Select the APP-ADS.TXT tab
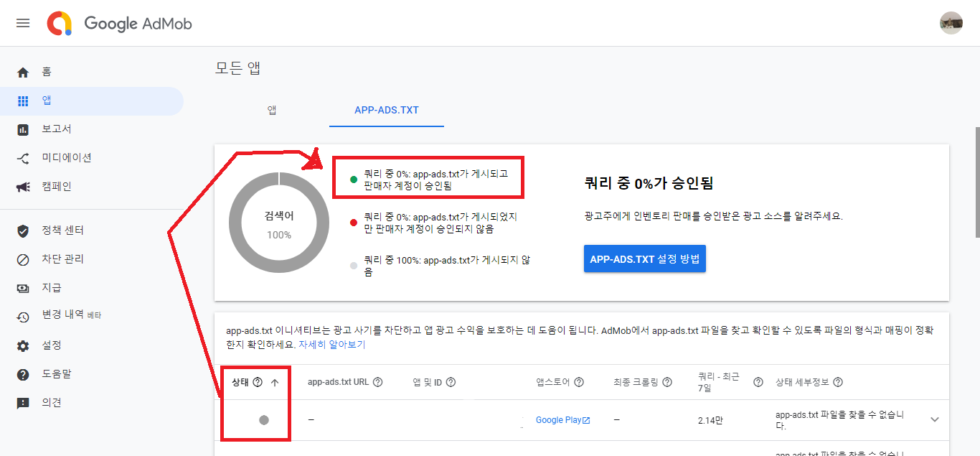 tap(386, 110)
